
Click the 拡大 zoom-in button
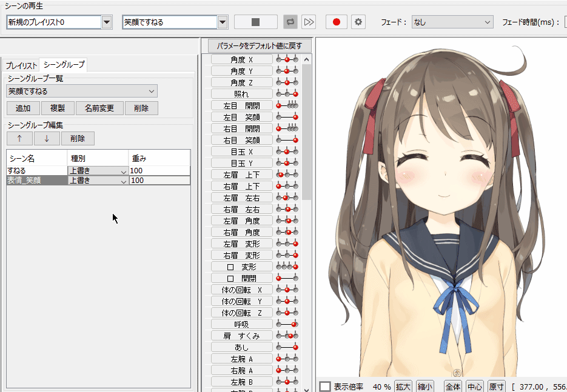coord(403,387)
